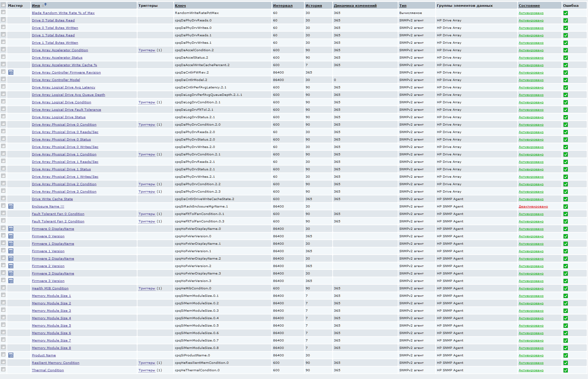The height and width of the screenshot is (379, 588).
Task: Click master icon beside Firmware 3 Version
Action: pyautogui.click(x=11, y=281)
